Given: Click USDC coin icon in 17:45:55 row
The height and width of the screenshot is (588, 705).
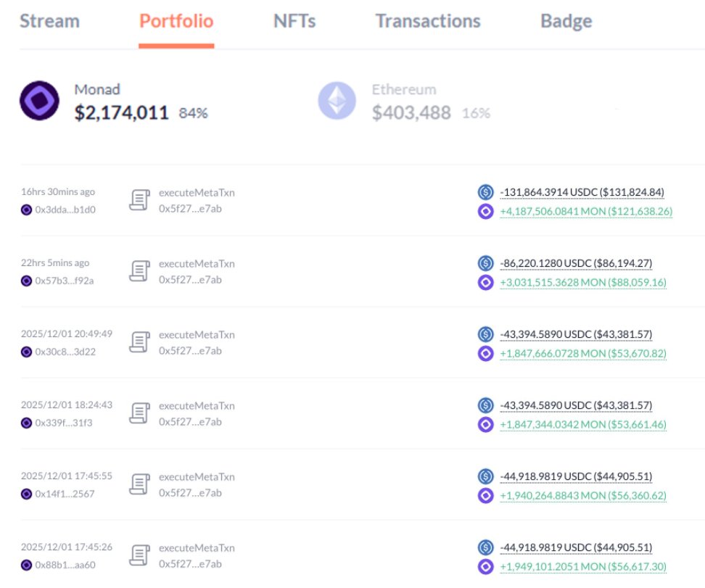Looking at the screenshot, I should 485,476.
